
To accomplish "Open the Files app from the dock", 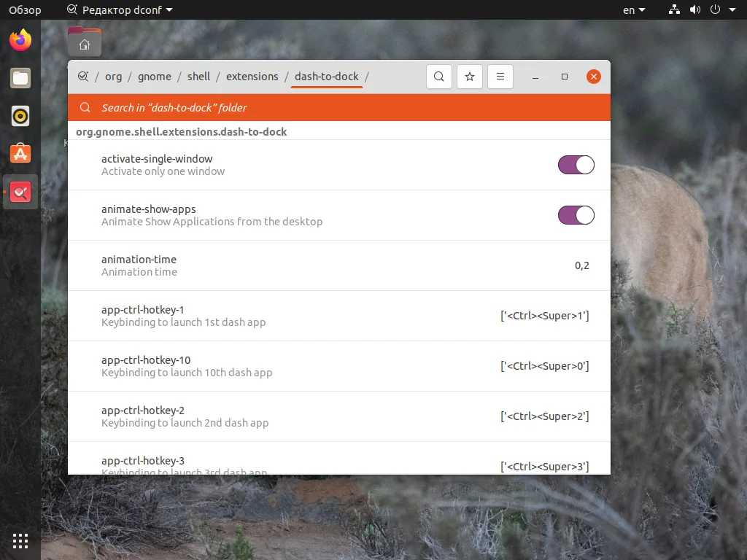I will [x=20, y=78].
